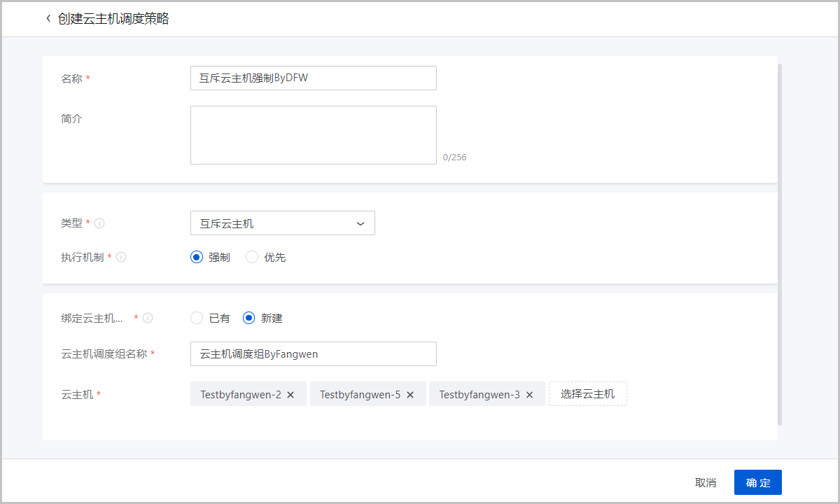
Task: Click the chevron arrow in 类型 dropdown
Action: coord(360,224)
